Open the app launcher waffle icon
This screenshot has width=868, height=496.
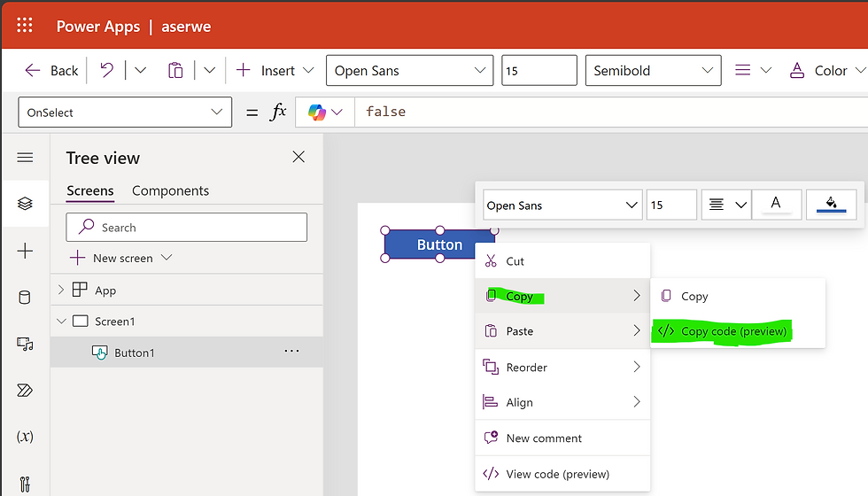point(25,26)
